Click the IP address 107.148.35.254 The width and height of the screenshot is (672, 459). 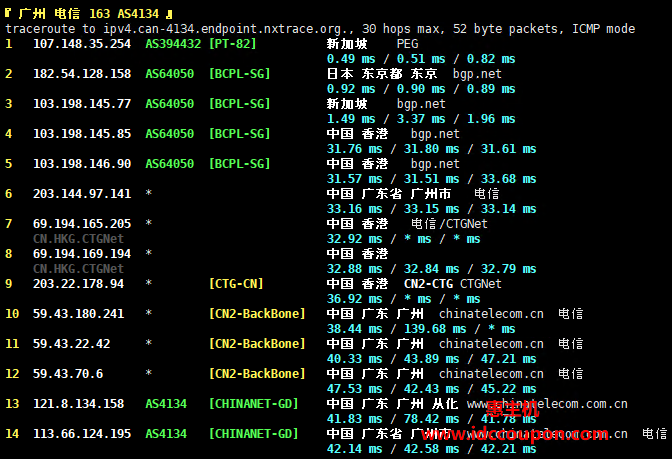tap(82, 44)
